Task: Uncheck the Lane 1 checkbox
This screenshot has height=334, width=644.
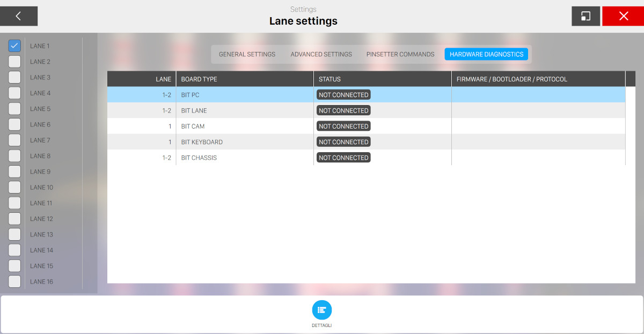Action: point(14,46)
